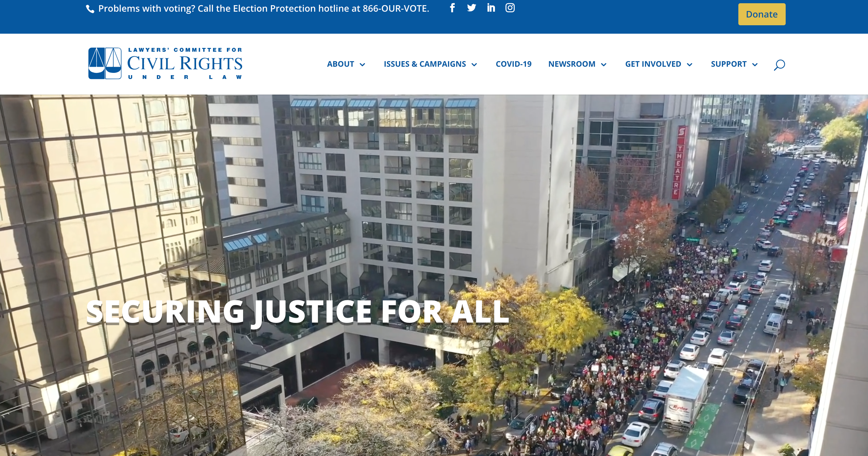The height and width of the screenshot is (456, 868).
Task: Expand the Newsroom dropdown arrow
Action: [x=604, y=65]
